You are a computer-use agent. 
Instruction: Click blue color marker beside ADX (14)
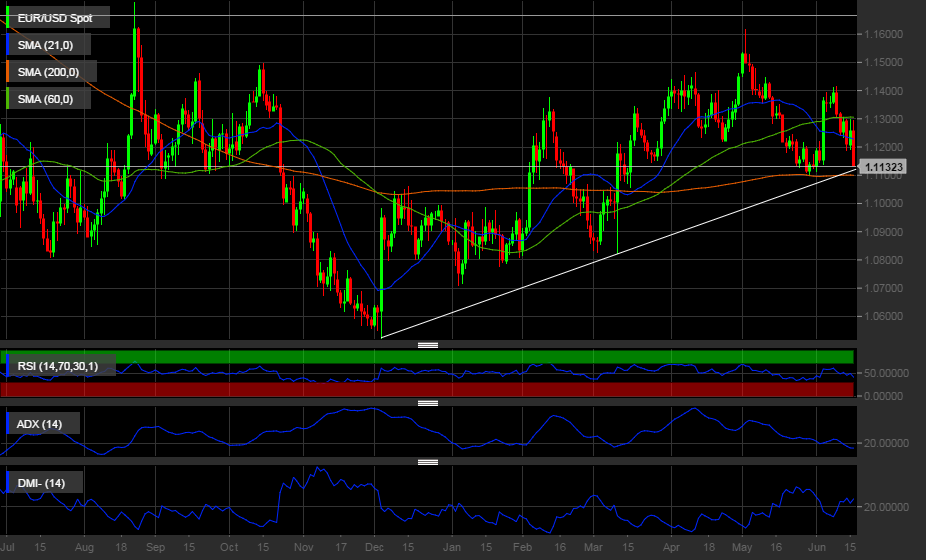9,424
